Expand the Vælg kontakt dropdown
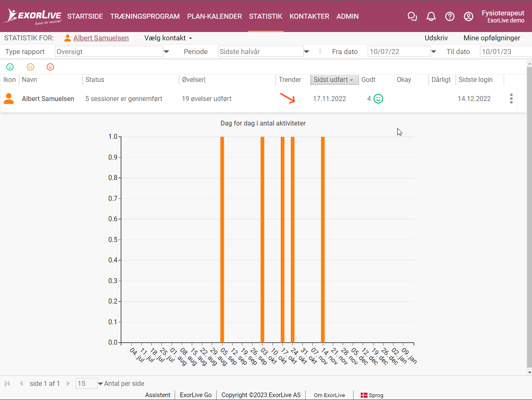 coord(168,38)
